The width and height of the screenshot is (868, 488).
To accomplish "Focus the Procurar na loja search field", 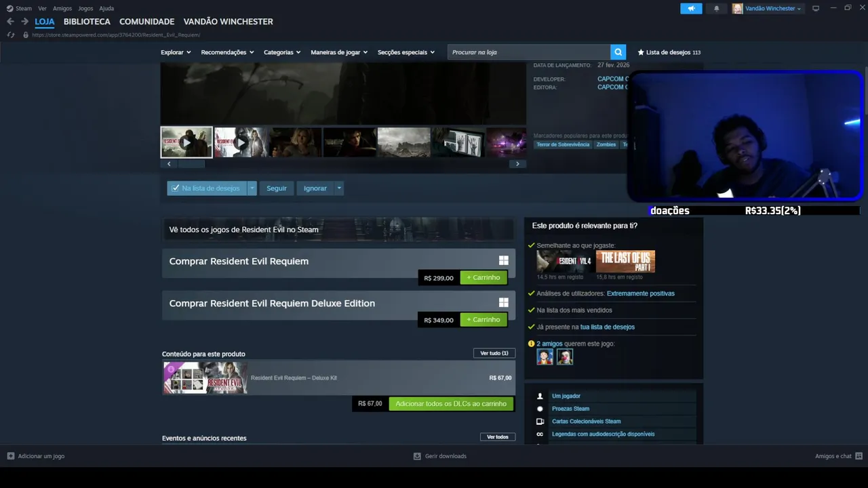I will pos(529,52).
